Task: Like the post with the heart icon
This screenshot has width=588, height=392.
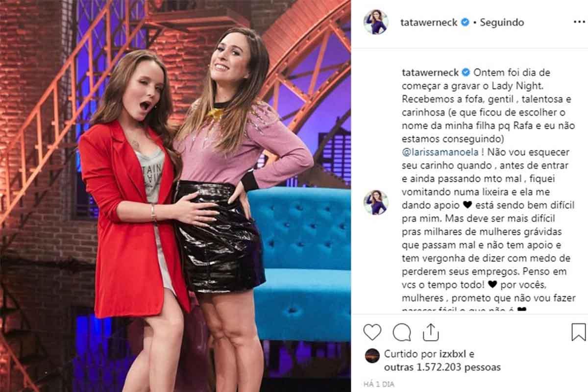Action: pyautogui.click(x=372, y=332)
